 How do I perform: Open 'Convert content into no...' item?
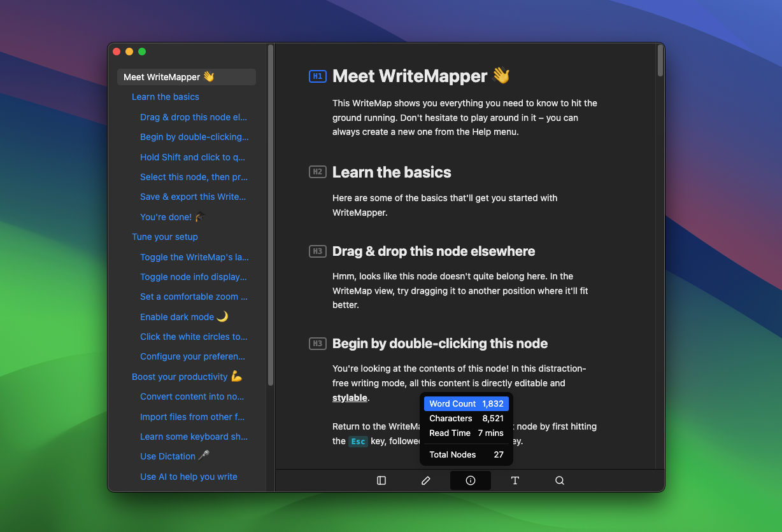192,396
